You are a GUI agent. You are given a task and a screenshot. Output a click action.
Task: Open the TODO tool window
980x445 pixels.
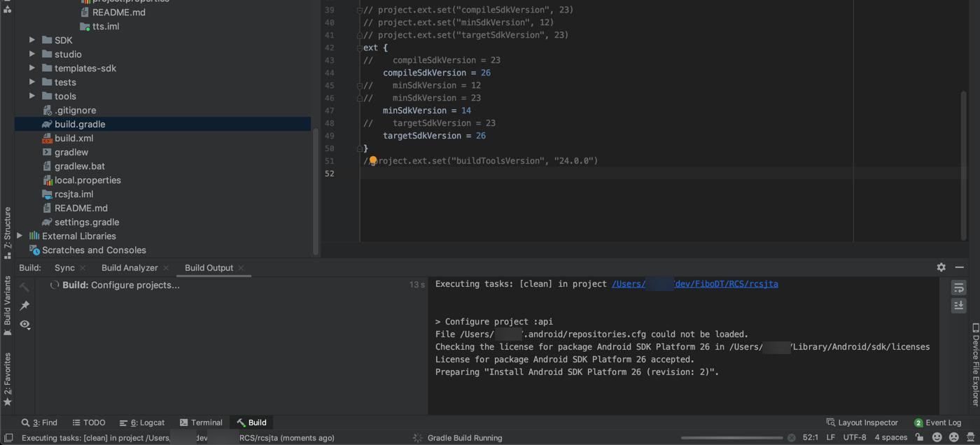click(x=89, y=423)
